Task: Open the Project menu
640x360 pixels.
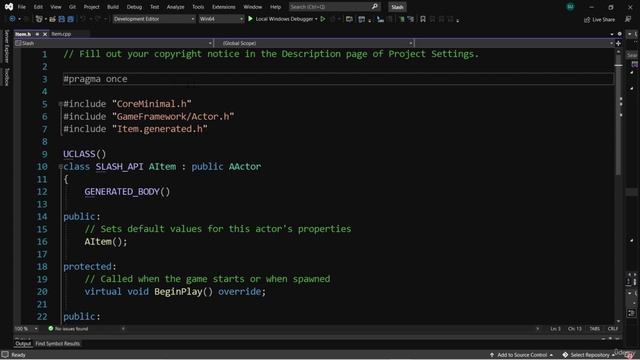Action: [91, 7]
